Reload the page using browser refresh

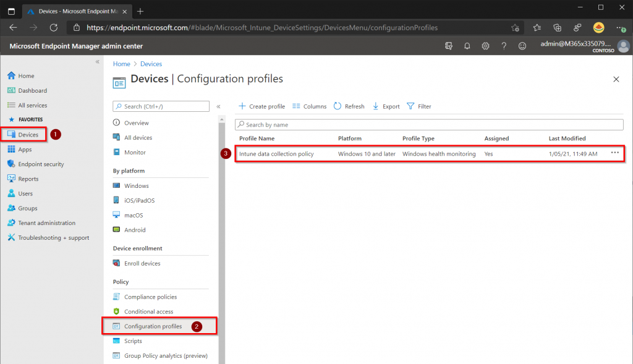click(x=53, y=27)
